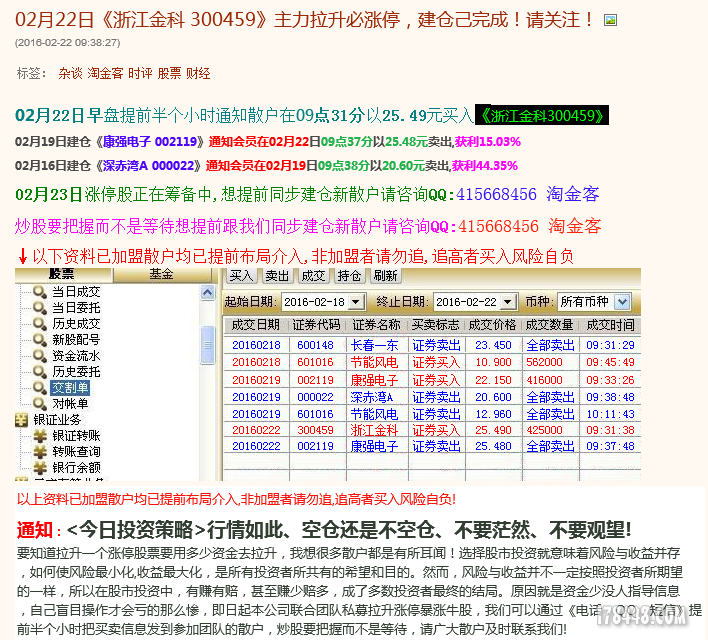Switch to the 股票 tab
708x640 pixels.
[x=63, y=275]
